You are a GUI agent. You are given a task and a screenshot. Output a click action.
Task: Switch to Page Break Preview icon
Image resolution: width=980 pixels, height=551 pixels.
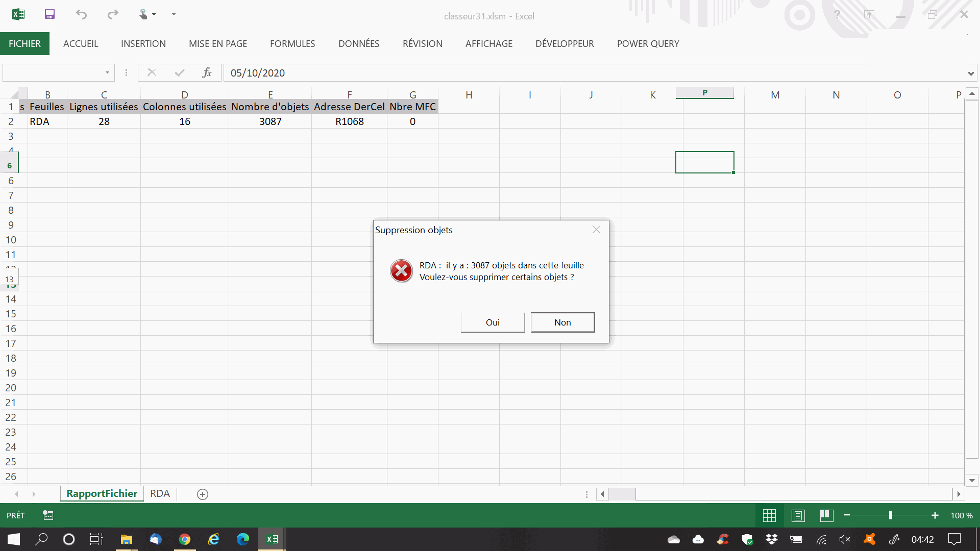pyautogui.click(x=826, y=515)
